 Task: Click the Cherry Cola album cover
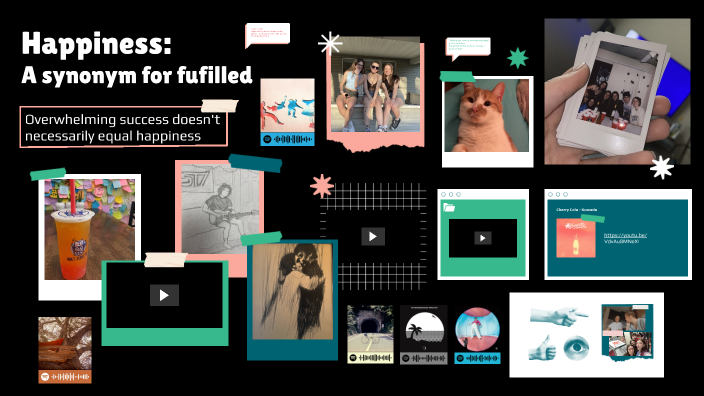click(576, 238)
